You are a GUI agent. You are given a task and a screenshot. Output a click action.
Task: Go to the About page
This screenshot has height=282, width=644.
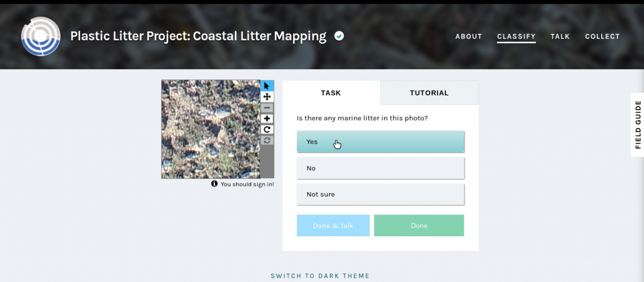click(469, 37)
